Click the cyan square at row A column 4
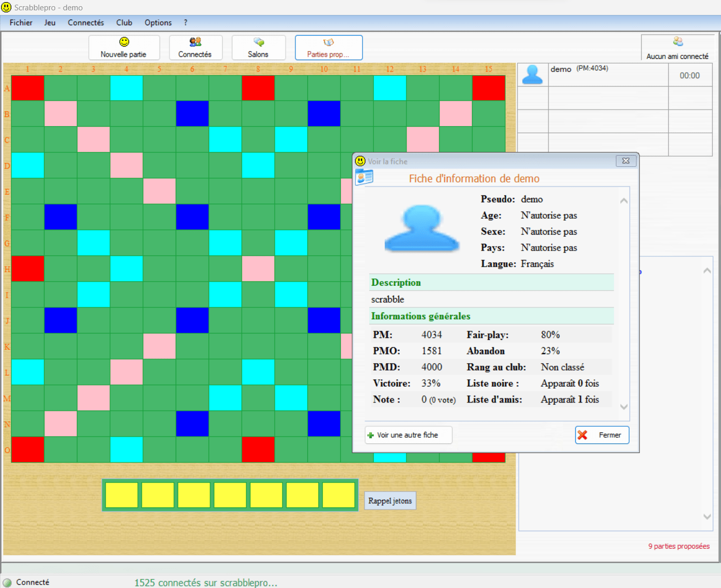Viewport: 721px width, 588px height. (x=127, y=88)
